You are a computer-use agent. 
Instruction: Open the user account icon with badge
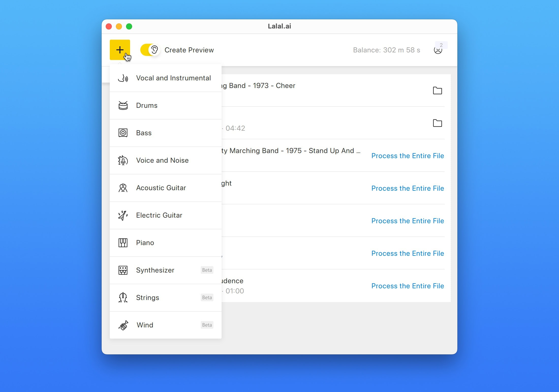438,50
